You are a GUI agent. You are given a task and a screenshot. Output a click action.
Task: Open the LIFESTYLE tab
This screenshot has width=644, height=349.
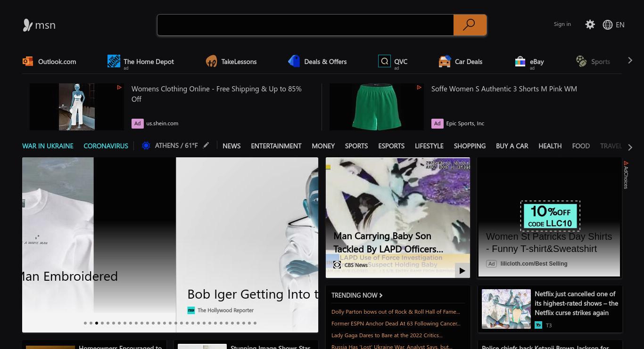pos(429,146)
